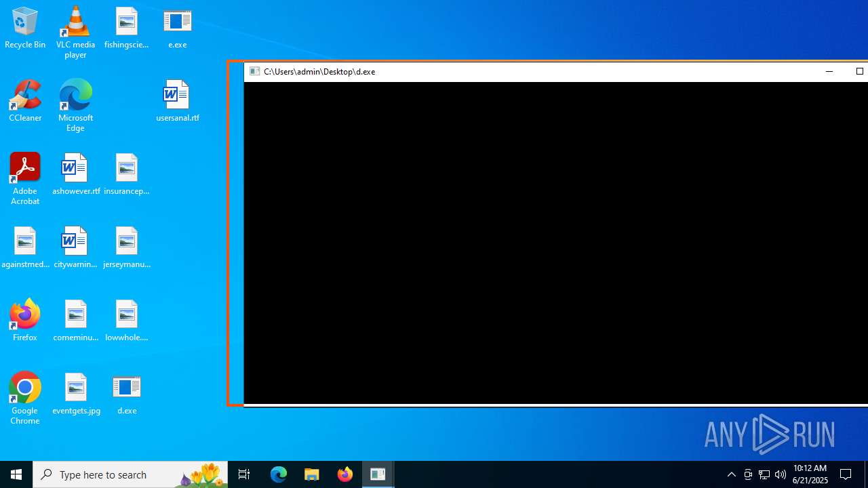Viewport: 868px width, 488px height.
Task: Select the comeminu... image file
Action: pyautogui.click(x=75, y=321)
